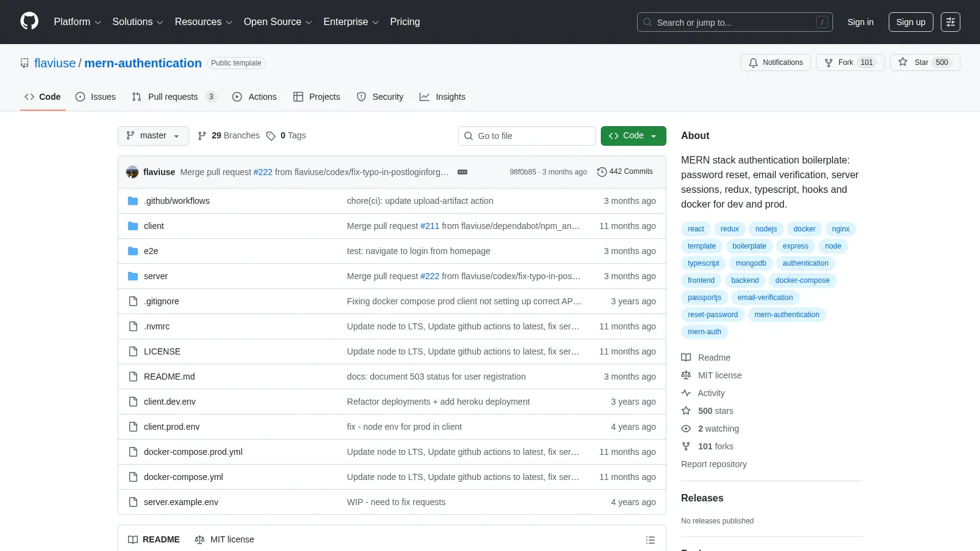Open MIT license link in About sidebar
This screenshot has height=551, width=980.
[x=712, y=375]
